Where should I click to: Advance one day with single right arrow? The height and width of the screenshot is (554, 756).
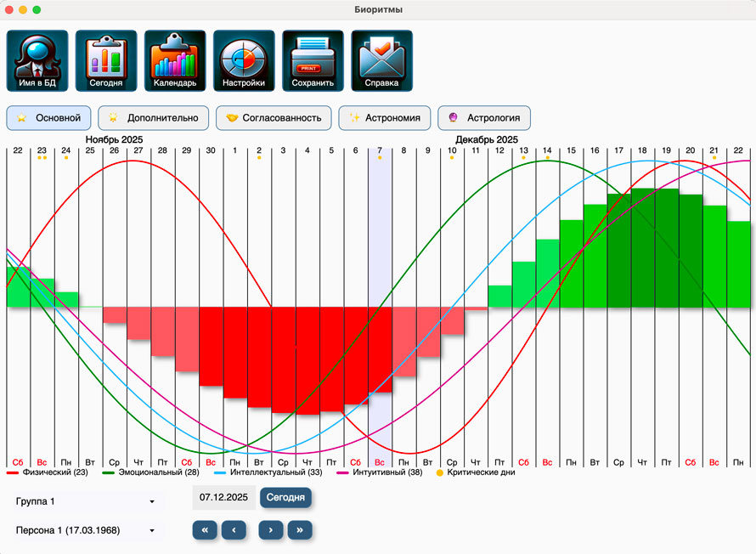click(x=270, y=530)
